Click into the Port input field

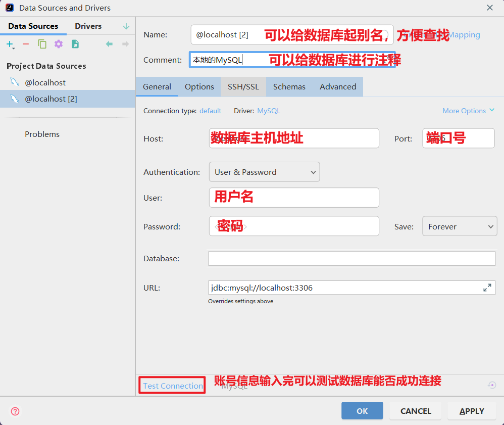[459, 138]
